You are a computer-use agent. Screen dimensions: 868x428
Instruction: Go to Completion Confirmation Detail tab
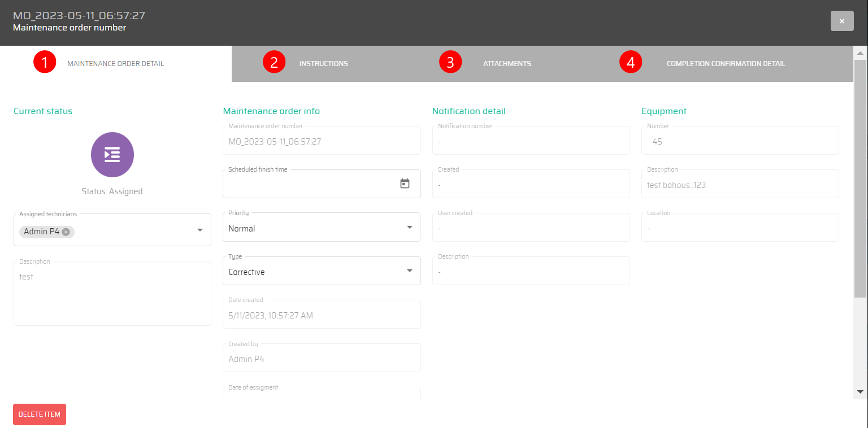[726, 64]
